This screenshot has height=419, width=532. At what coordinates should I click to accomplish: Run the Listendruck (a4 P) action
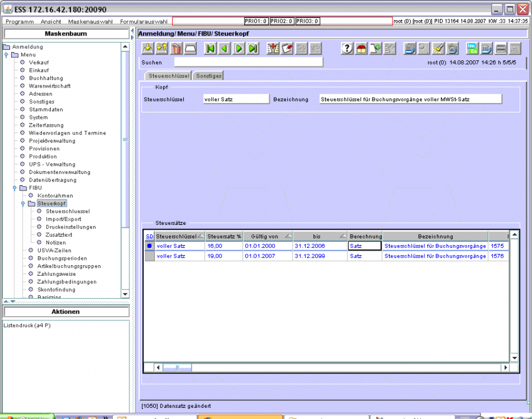[27, 325]
